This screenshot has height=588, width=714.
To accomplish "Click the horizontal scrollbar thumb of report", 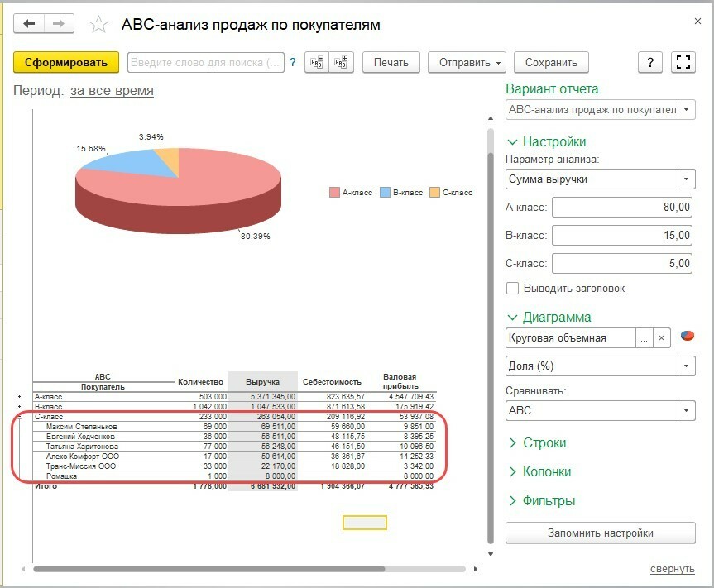I will (209, 569).
